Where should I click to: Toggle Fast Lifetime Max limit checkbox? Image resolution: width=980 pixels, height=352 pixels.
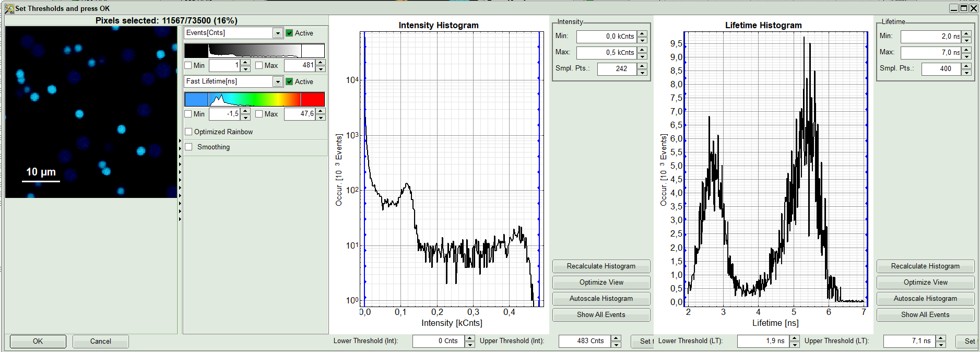(x=259, y=114)
